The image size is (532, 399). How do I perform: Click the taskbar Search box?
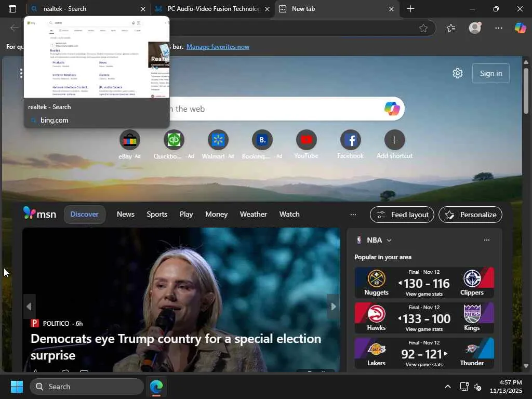tap(87, 387)
